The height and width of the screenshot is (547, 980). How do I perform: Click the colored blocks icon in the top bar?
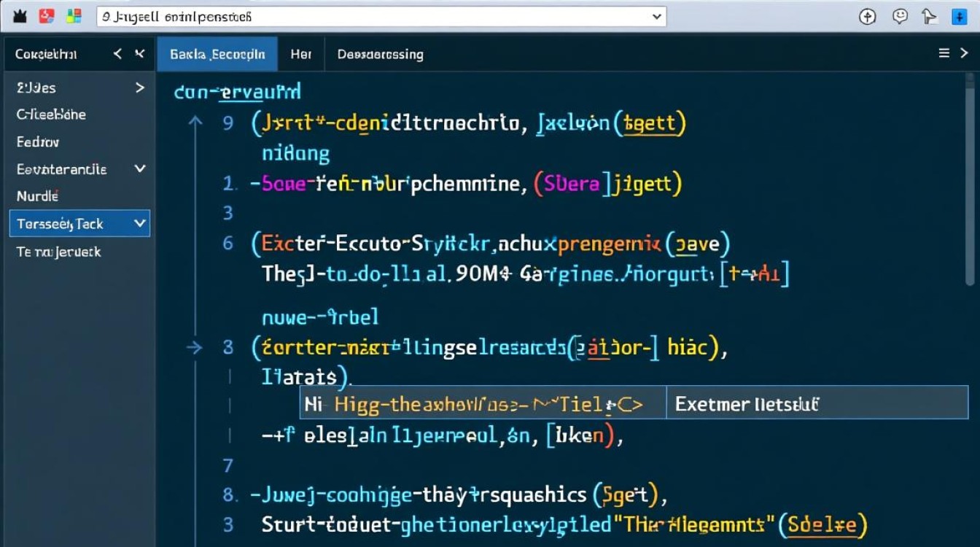point(73,15)
